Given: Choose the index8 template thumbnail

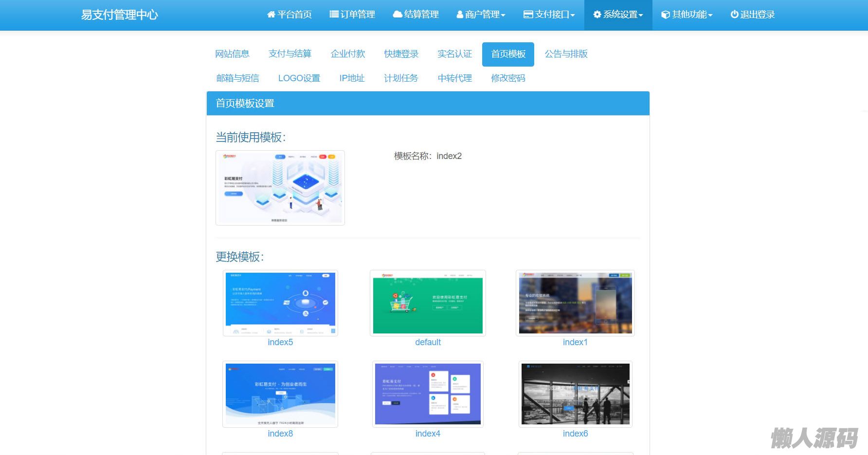Looking at the screenshot, I should pyautogui.click(x=280, y=394).
